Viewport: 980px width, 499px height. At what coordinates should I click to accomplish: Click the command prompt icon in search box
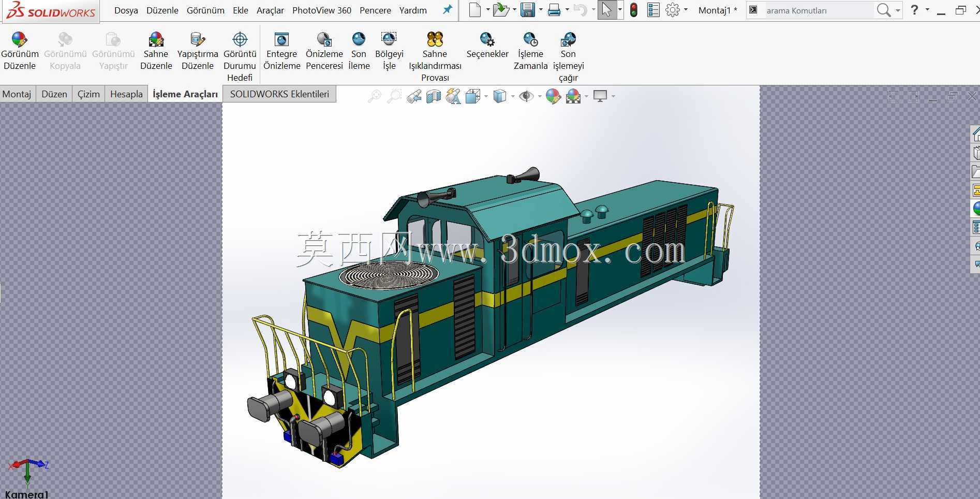click(753, 10)
